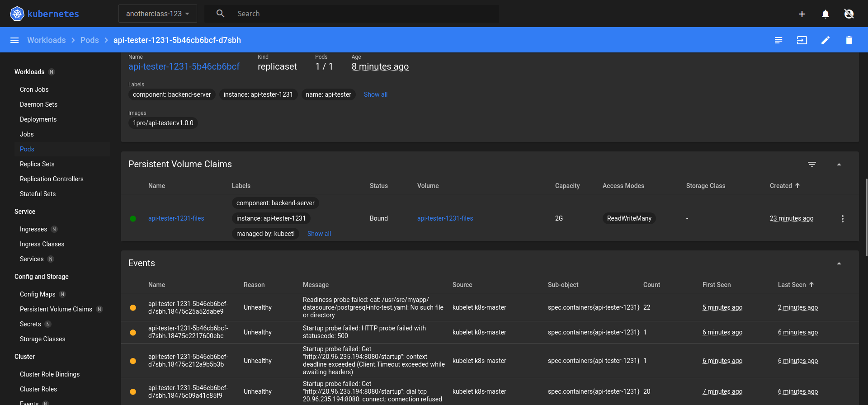
Task: Collapse the Persistent Volume Claims card
Action: pos(839,165)
